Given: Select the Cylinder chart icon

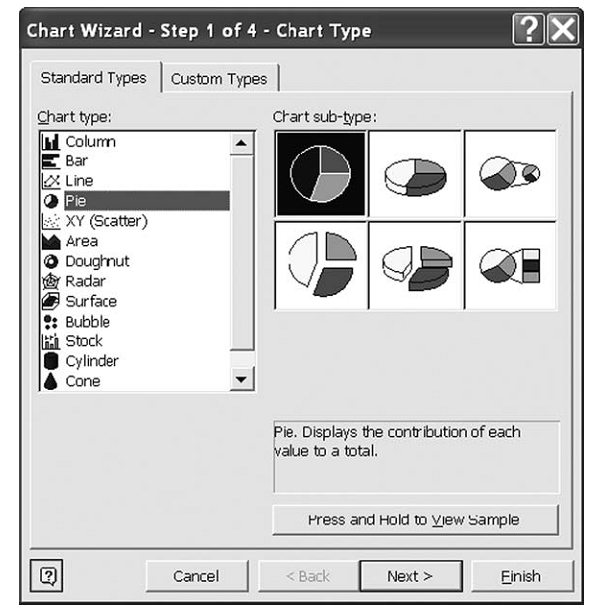Looking at the screenshot, I should click(x=51, y=361).
